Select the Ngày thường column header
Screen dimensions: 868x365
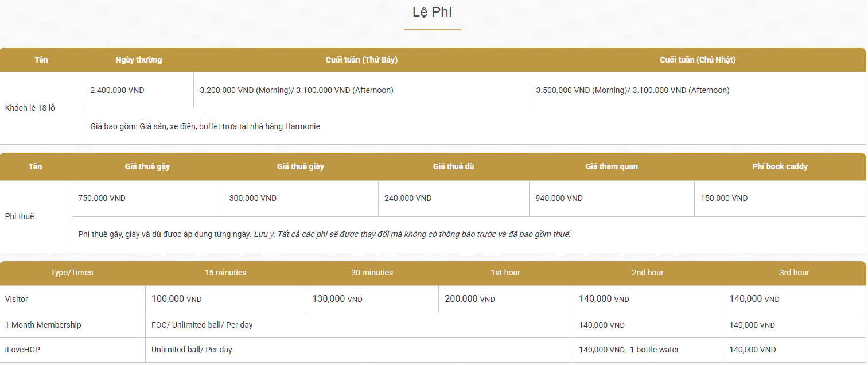[x=138, y=60]
